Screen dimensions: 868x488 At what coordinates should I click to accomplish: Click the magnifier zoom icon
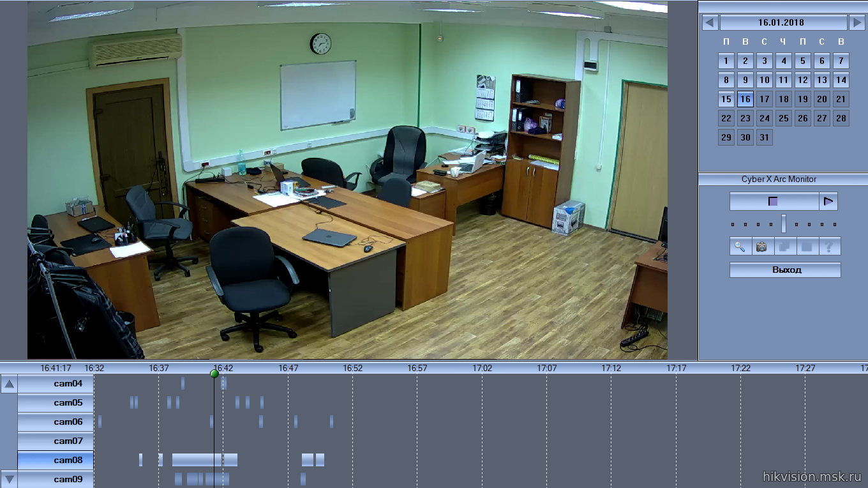point(740,247)
